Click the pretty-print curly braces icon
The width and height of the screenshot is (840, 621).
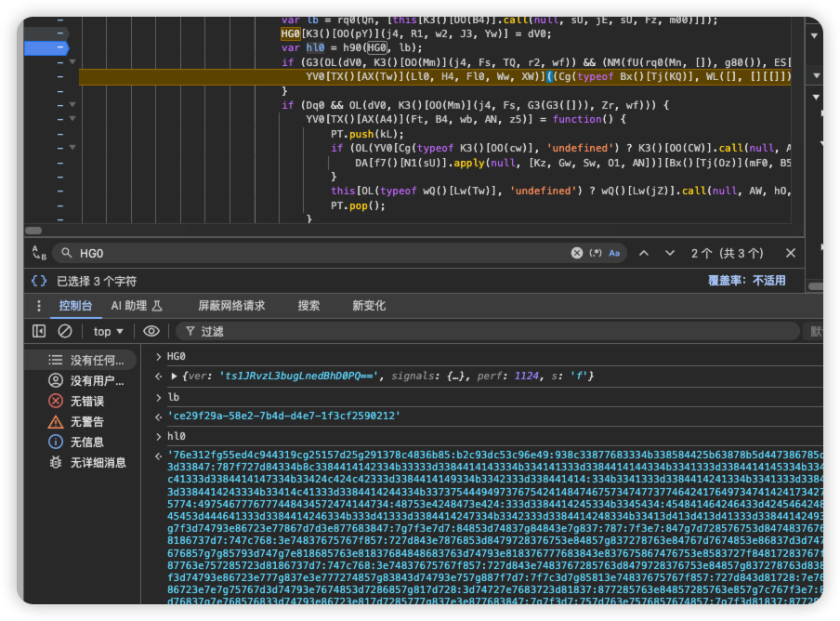(38, 281)
